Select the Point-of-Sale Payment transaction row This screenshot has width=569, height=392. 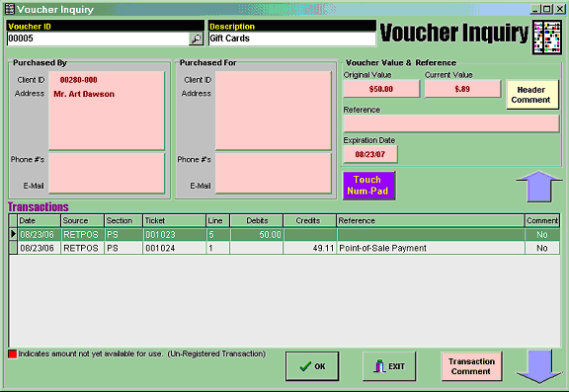tap(284, 248)
